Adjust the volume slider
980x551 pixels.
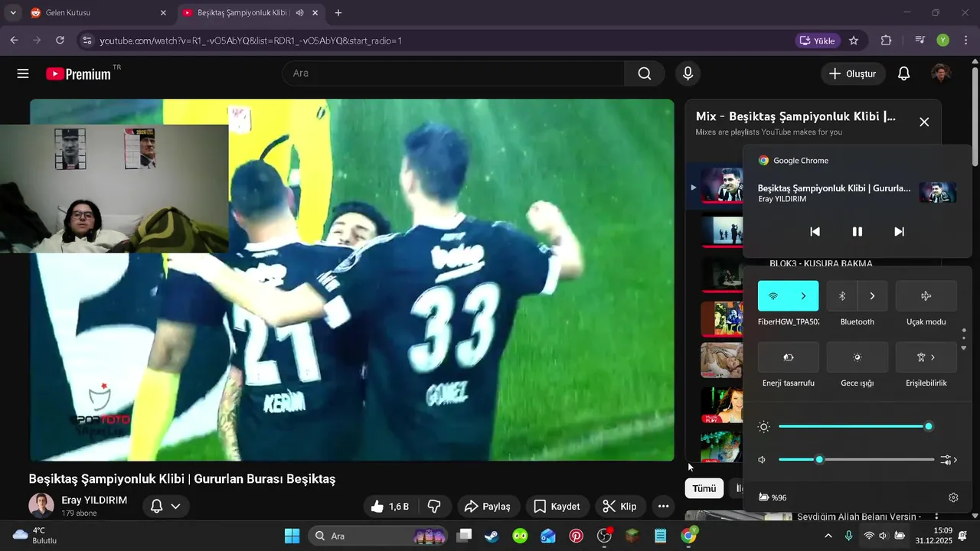[856, 460]
